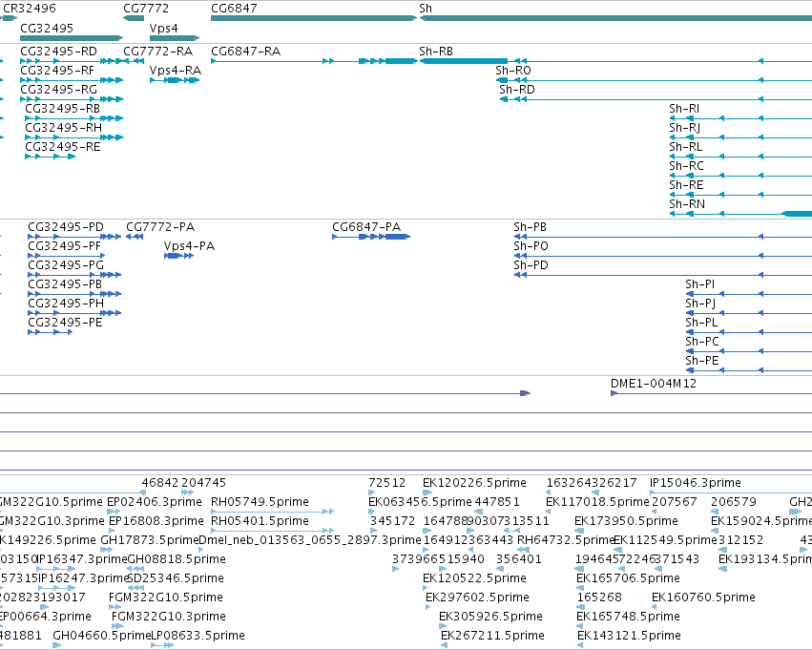The width and height of the screenshot is (812, 650).
Task: Select EST GH08818.5prime
Action: [x=177, y=559]
